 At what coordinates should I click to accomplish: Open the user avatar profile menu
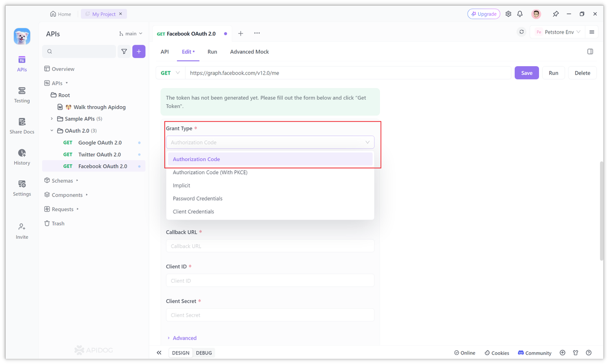536,14
